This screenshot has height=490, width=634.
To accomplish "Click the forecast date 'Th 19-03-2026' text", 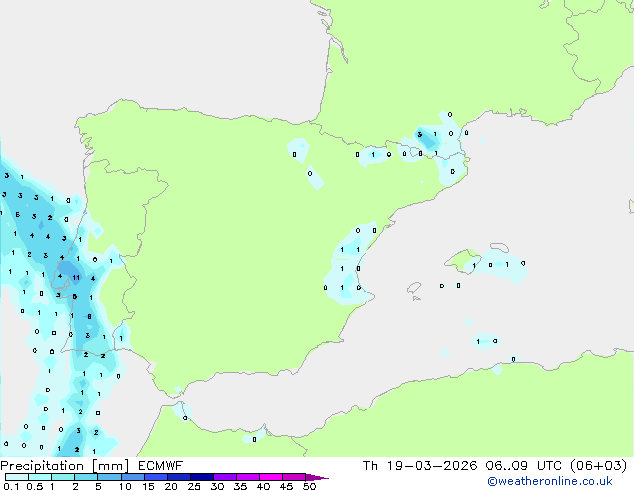I will 419,466.
